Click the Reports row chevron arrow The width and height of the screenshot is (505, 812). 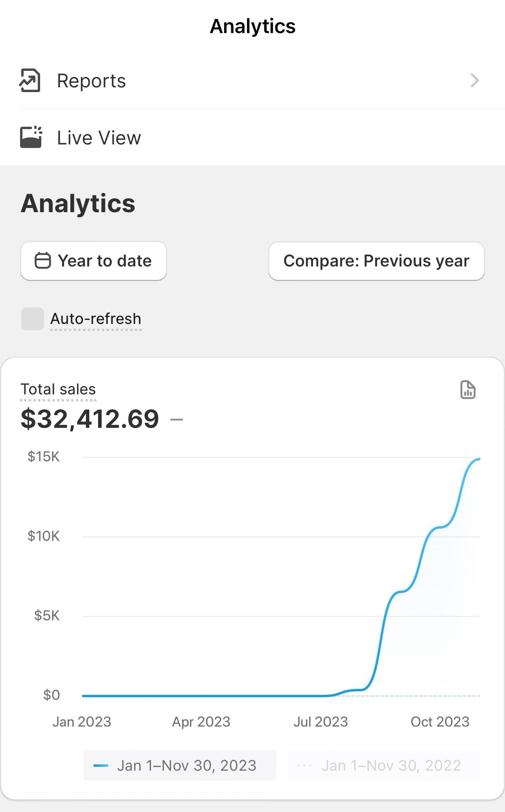[475, 80]
